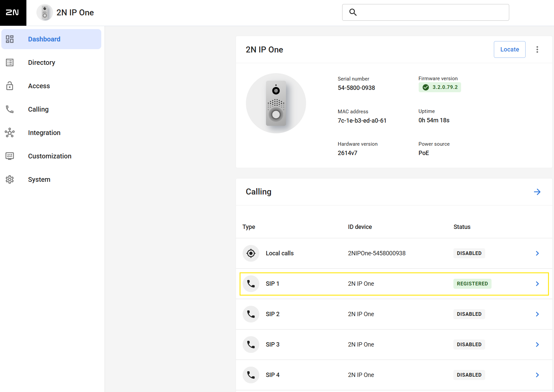Open the Customization menu item
Viewport: 554px width, 392px height.
click(x=51, y=156)
